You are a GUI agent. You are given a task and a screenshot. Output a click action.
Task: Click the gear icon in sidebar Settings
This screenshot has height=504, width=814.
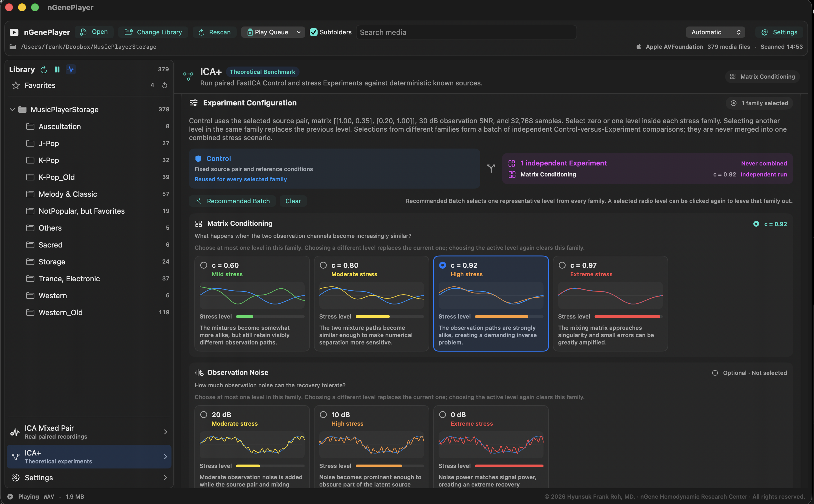tap(16, 478)
